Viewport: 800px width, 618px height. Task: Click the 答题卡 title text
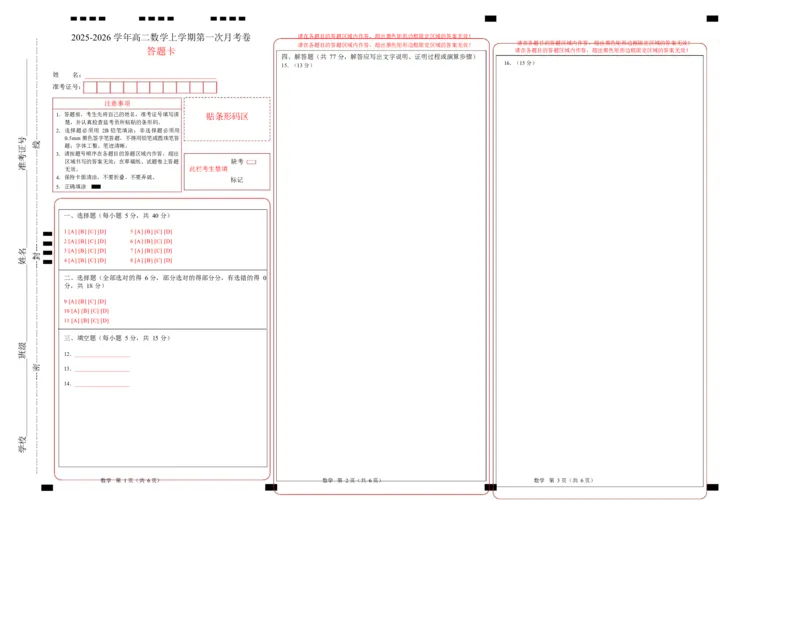pos(160,51)
